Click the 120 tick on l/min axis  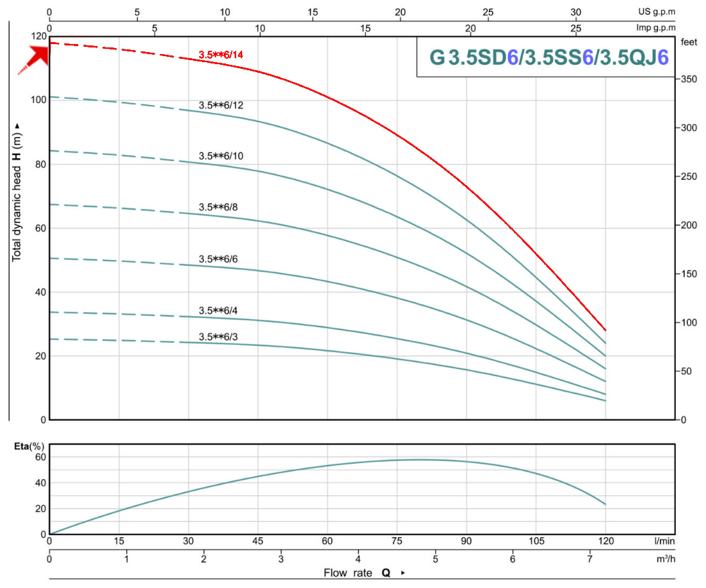606,541
